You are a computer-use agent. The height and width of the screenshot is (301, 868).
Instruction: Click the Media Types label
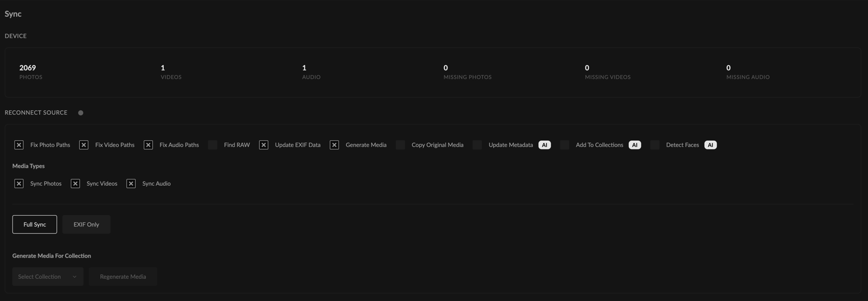click(x=29, y=166)
